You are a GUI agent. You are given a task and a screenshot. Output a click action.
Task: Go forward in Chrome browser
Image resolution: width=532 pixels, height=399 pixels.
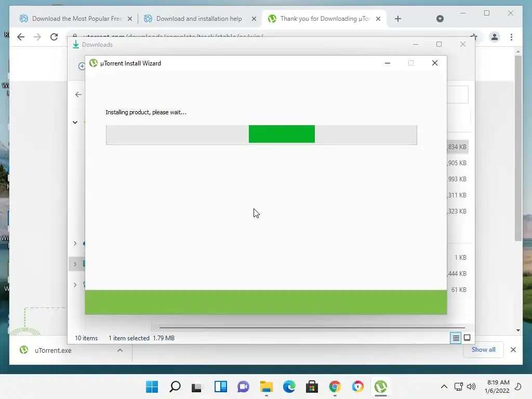pyautogui.click(x=37, y=37)
